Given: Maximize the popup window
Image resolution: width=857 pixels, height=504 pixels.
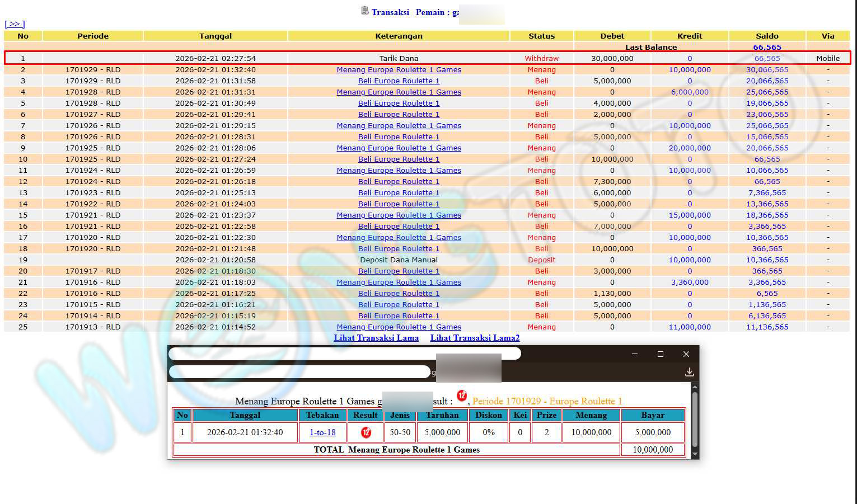Looking at the screenshot, I should 661,354.
